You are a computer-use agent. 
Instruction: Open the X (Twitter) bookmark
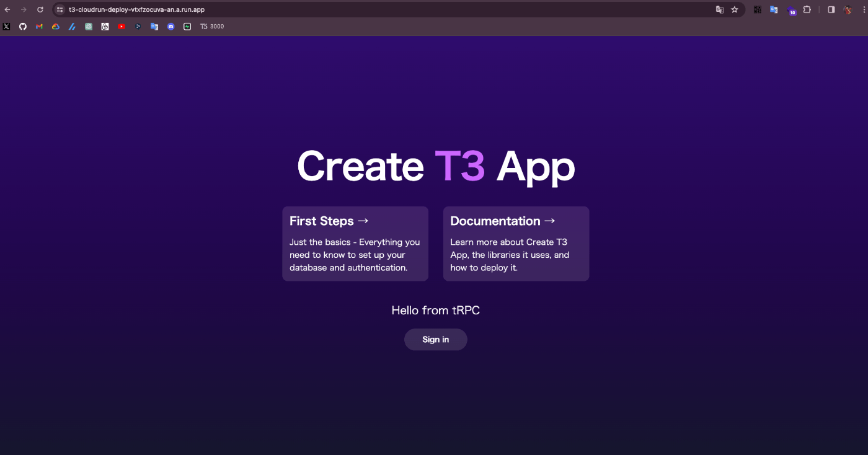[x=6, y=27]
